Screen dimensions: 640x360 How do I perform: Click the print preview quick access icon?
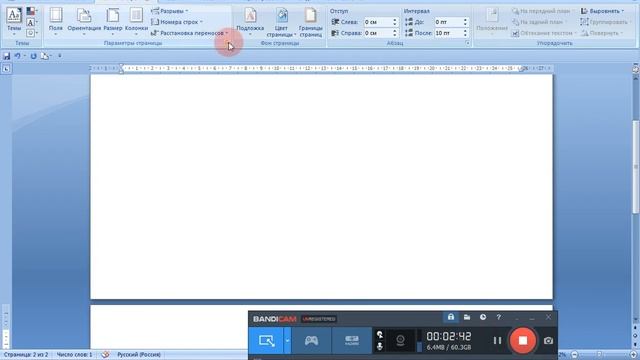point(44,56)
